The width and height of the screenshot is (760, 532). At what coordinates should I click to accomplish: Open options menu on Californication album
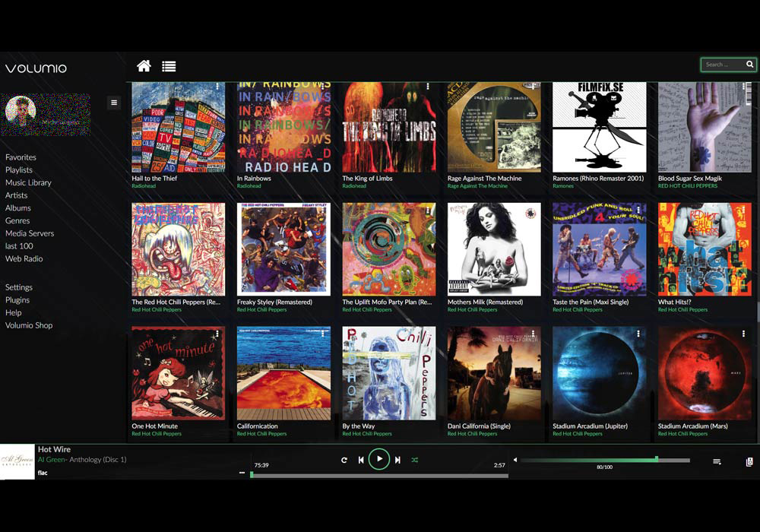[323, 334]
